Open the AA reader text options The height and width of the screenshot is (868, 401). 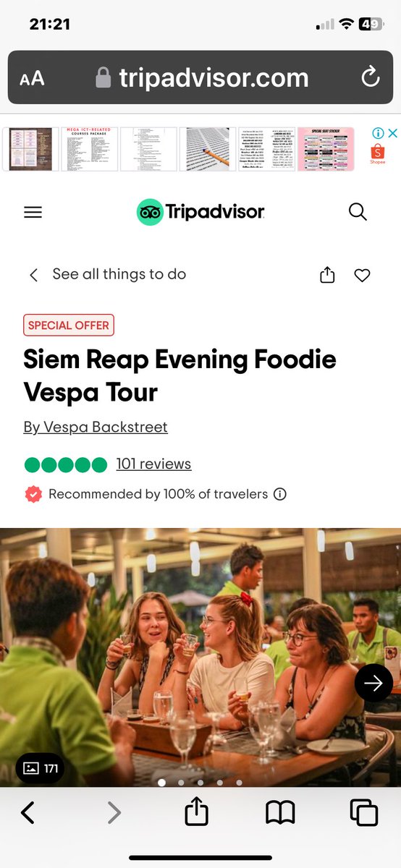point(32,78)
